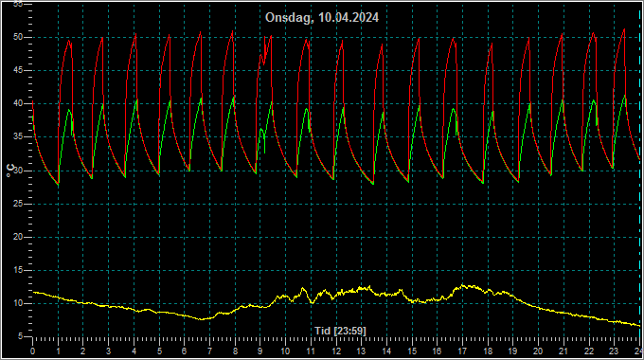The width and height of the screenshot is (644, 360).
Task: Select the 10 label on y-axis
Action: [18, 303]
